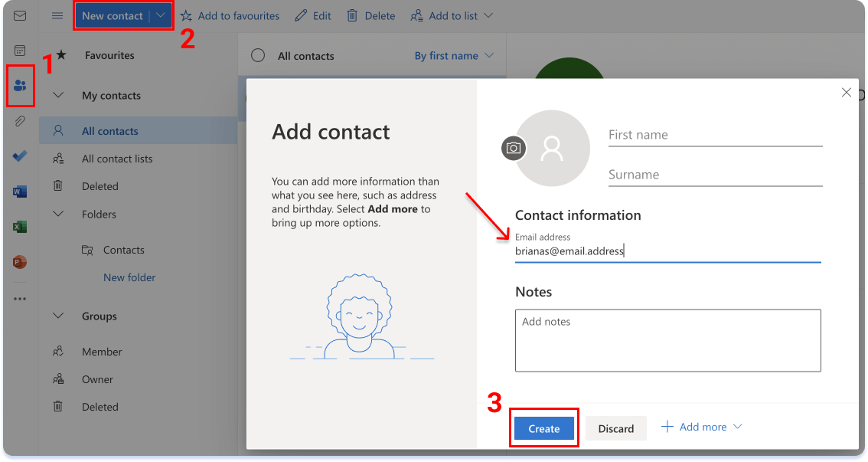Collapse navigation with the hamburger icon
Image resolution: width=868 pixels, height=462 pixels.
click(57, 15)
